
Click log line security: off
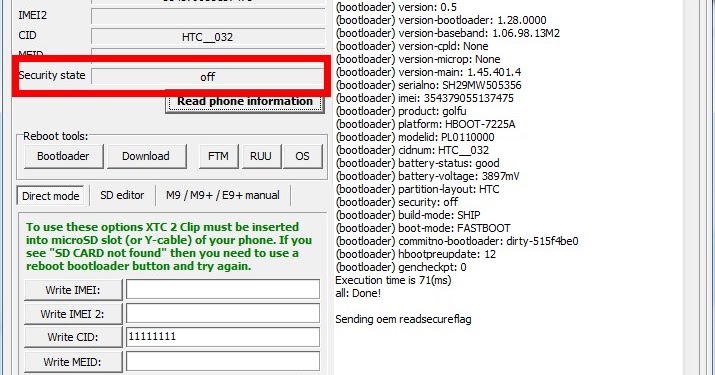coord(397,202)
